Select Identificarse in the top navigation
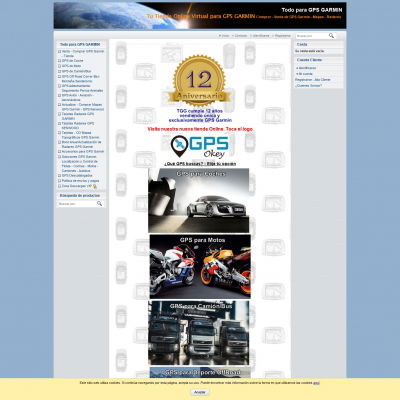Screen dimensions: 400x400 click(260, 36)
